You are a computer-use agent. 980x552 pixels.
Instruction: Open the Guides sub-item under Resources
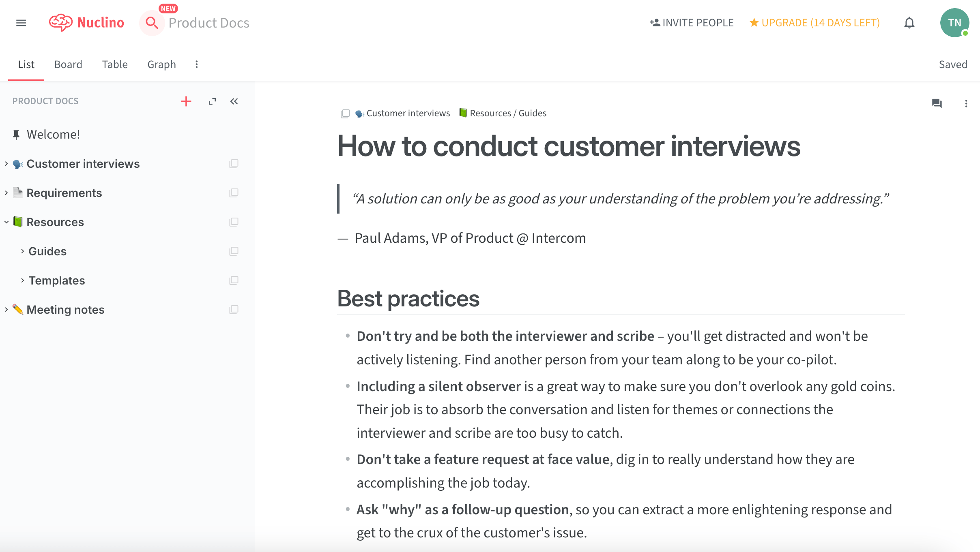pos(46,251)
